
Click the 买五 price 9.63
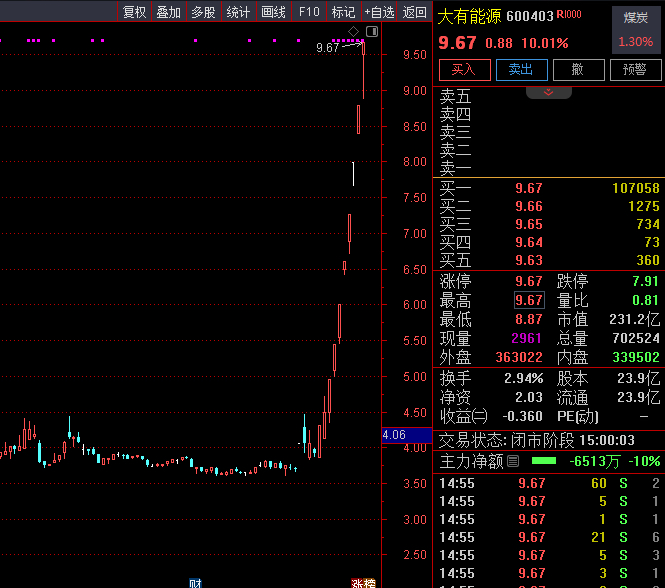529,260
